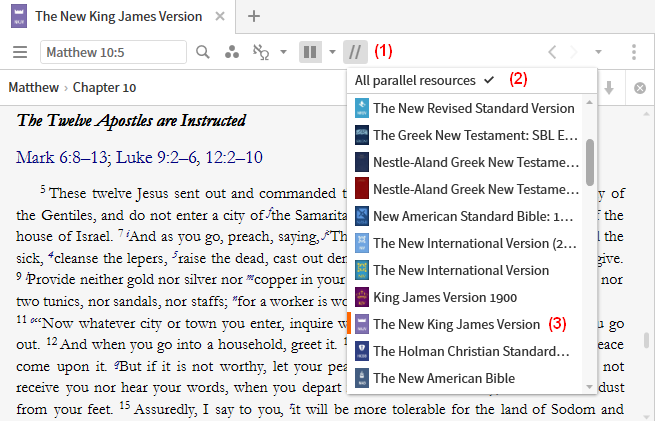
Task: Choose The New American Bible
Action: click(467, 378)
